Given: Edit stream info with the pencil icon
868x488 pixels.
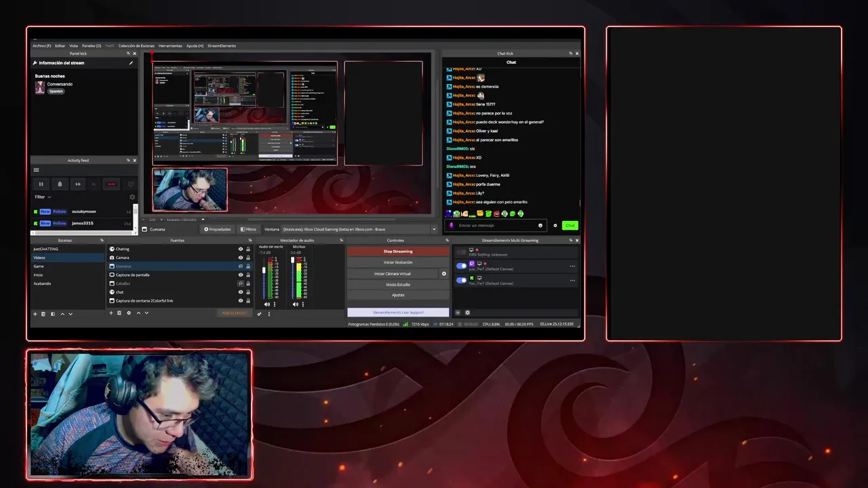Looking at the screenshot, I should pos(132,63).
